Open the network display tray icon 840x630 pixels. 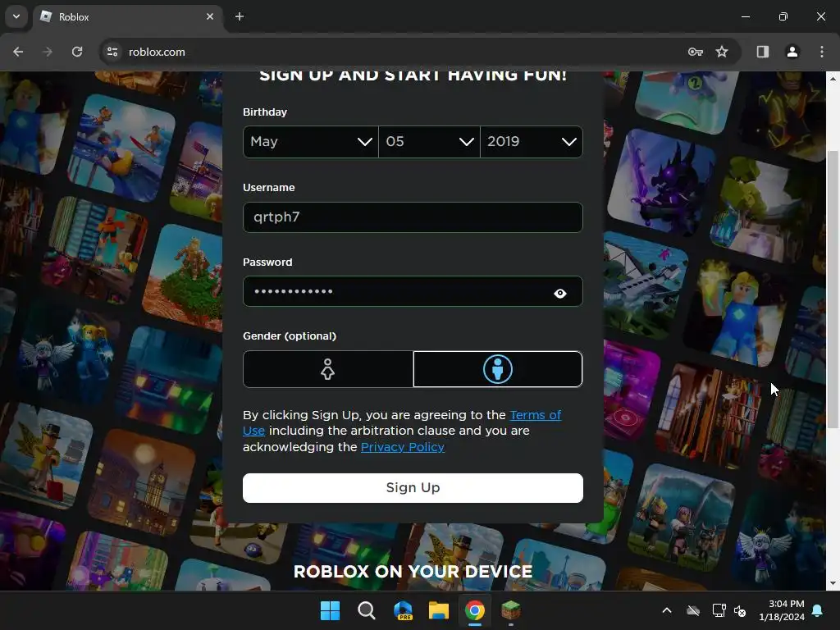coord(719,610)
